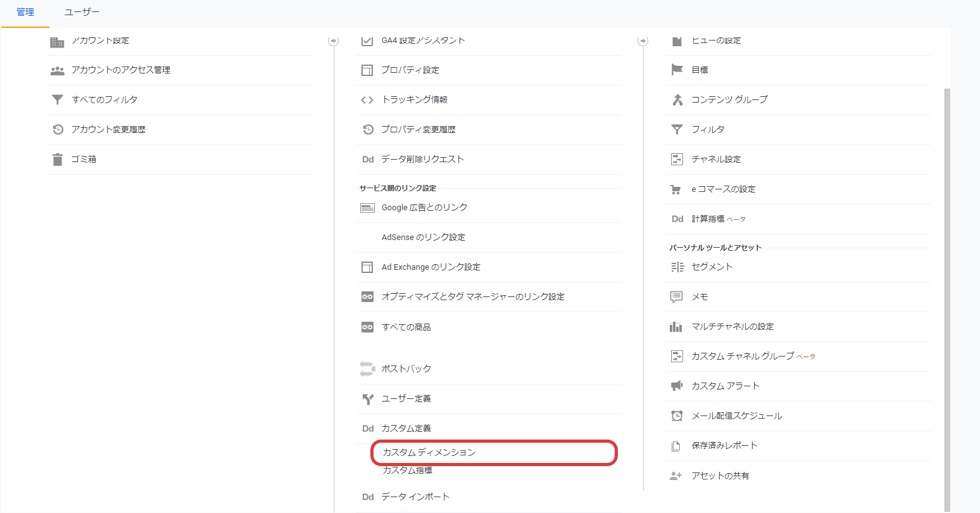Click the bar chart icon beside マルチチャネルの設定

pyautogui.click(x=676, y=327)
